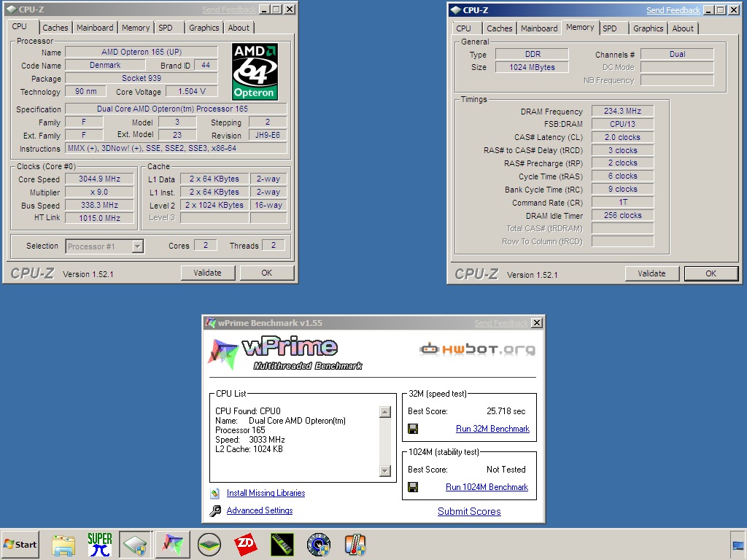The image size is (747, 560).
Task: Click Send Feedback in right CPU-Z window
Action: click(x=673, y=10)
